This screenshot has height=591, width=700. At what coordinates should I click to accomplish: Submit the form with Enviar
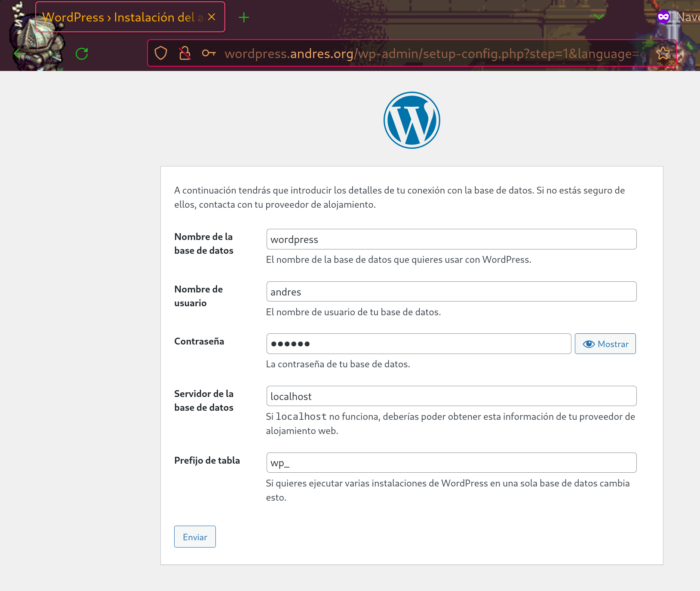(195, 537)
